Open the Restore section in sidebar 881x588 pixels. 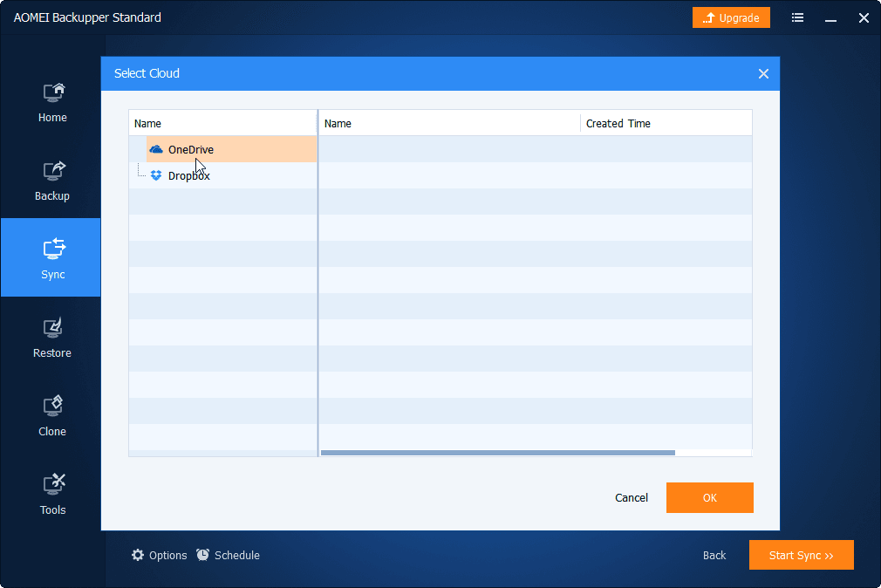(x=52, y=338)
